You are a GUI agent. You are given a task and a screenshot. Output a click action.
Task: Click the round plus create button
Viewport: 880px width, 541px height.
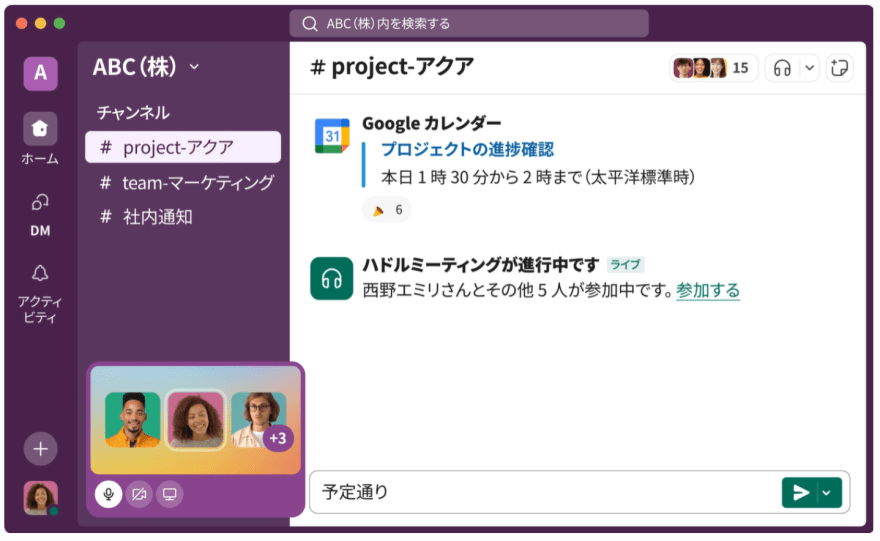pos(40,449)
